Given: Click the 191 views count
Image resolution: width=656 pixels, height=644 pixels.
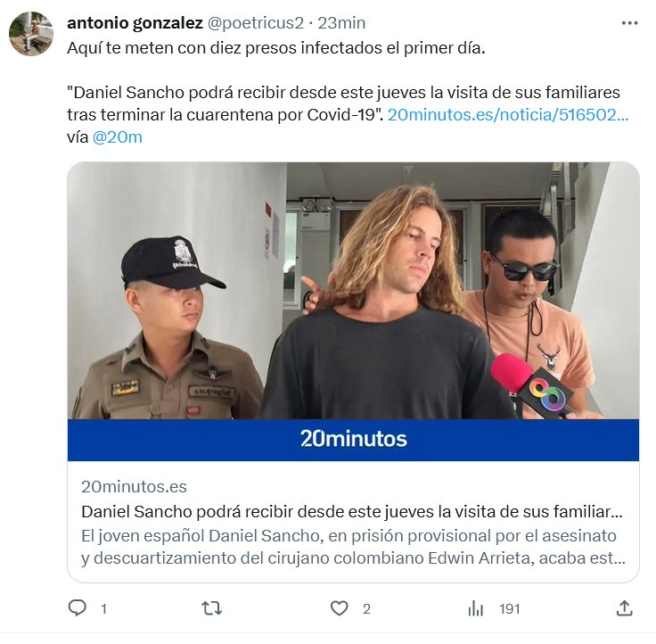Looking at the screenshot, I should pyautogui.click(x=510, y=609).
